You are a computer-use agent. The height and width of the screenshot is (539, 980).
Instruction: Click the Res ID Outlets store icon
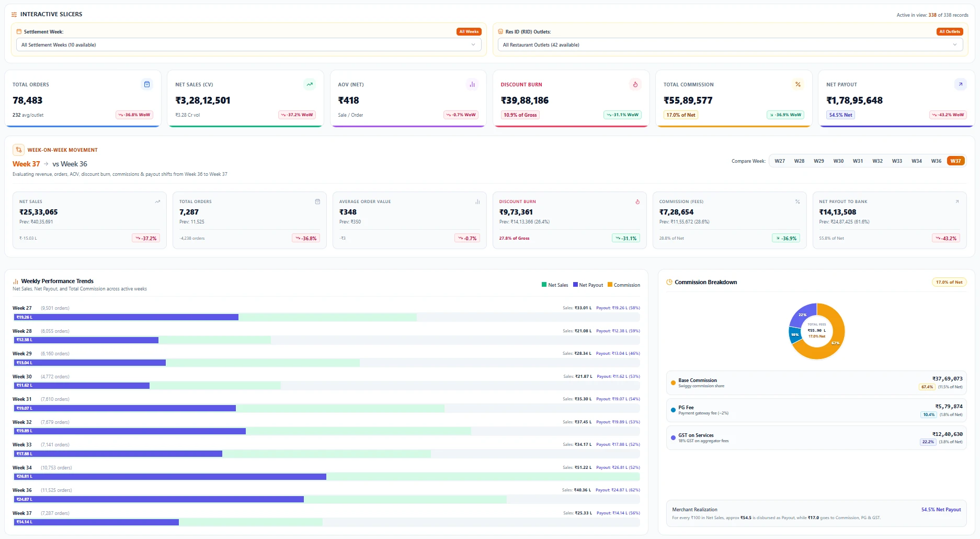coord(500,31)
